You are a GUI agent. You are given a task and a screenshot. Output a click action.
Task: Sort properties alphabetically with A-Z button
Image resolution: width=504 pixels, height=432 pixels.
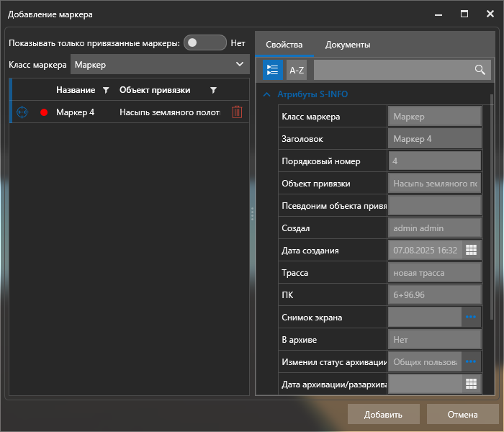296,70
